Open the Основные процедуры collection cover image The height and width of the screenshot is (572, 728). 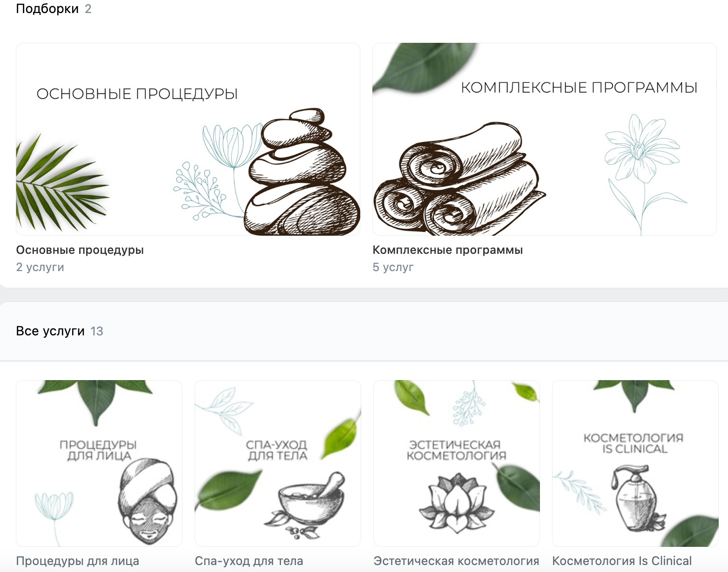point(188,139)
